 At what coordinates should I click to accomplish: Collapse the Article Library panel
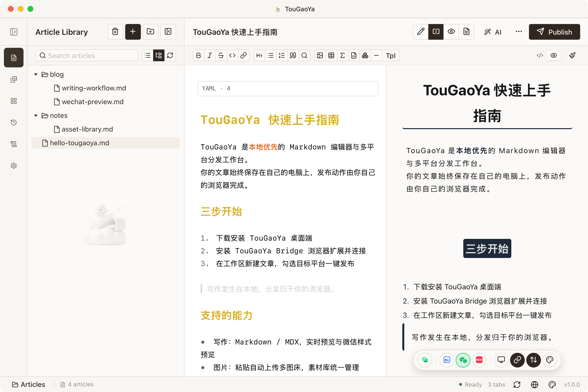(x=168, y=32)
